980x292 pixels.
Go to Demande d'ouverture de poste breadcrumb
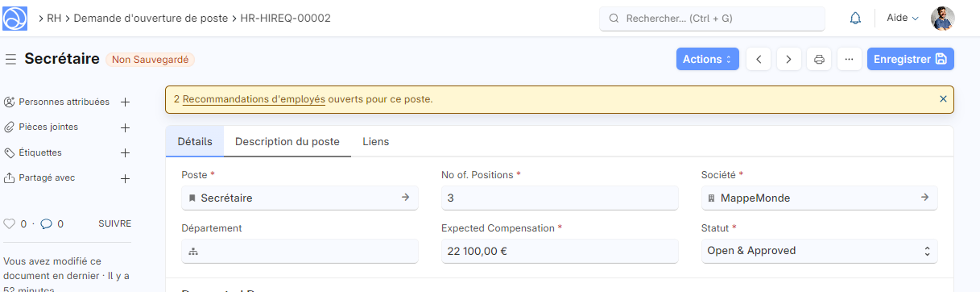coord(151,18)
